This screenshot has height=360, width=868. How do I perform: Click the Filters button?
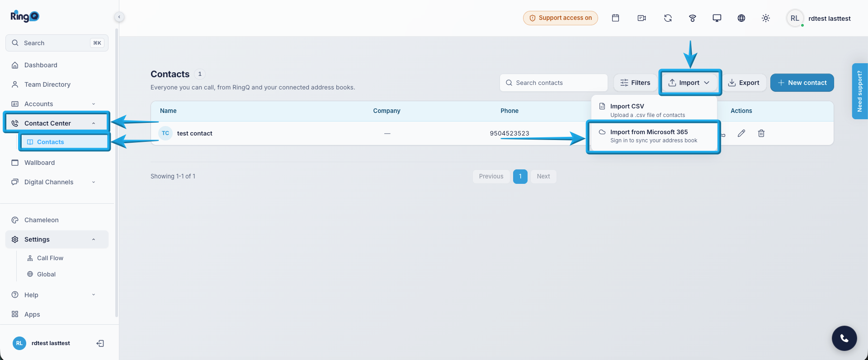pyautogui.click(x=635, y=83)
